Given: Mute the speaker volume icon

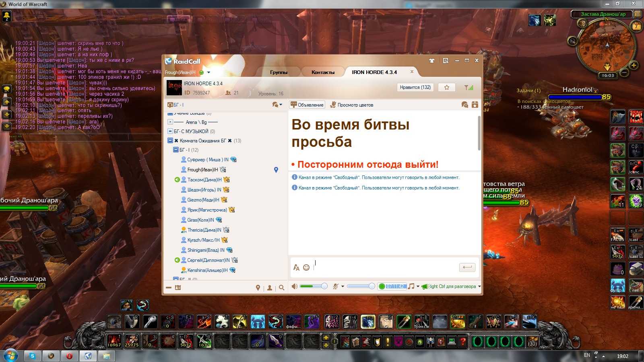Looking at the screenshot, I should click(x=295, y=286).
